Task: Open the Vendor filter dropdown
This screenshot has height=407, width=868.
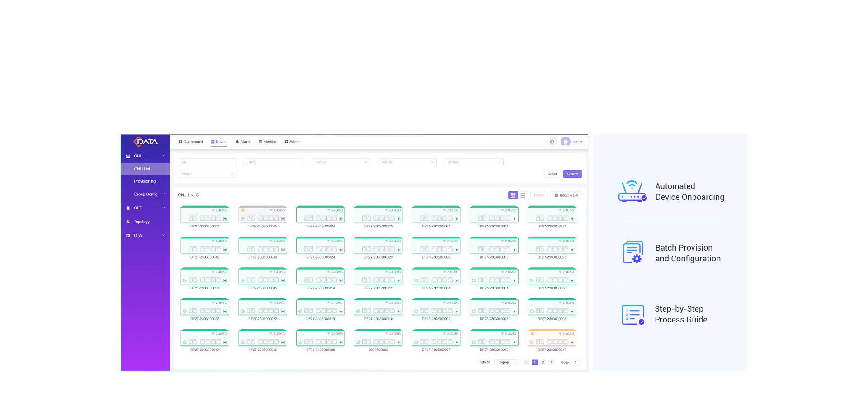Action: pyautogui.click(x=407, y=162)
